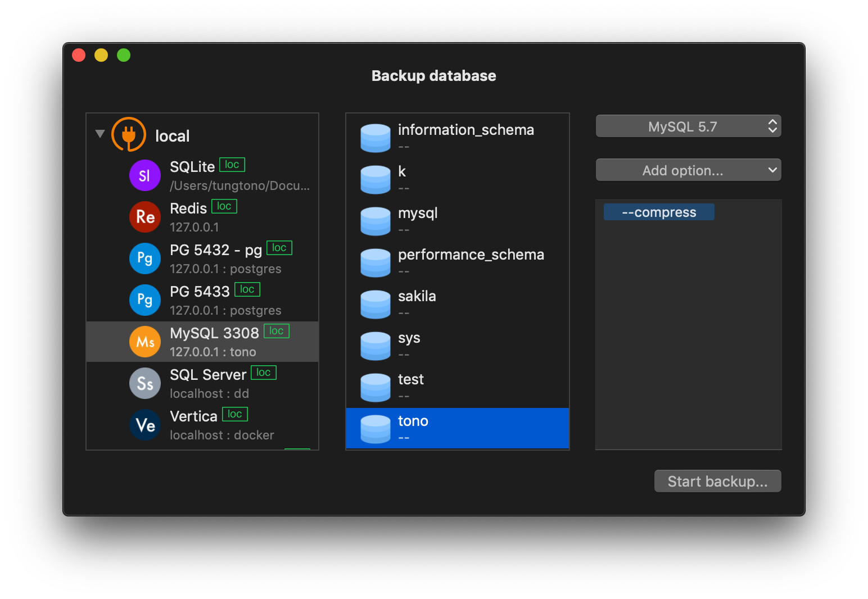Click the loc tag next to SQL Server
This screenshot has height=599, width=868.
tap(264, 373)
